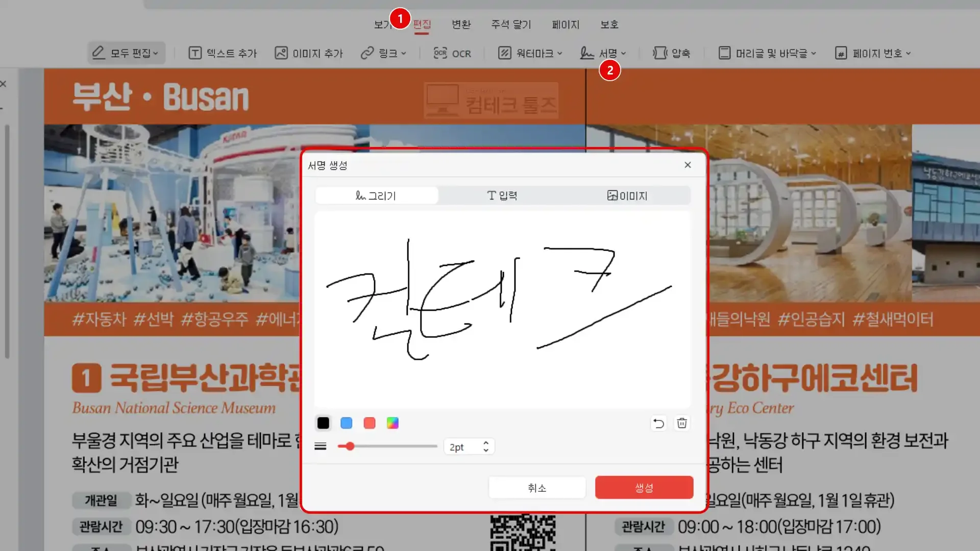Click the 생성 create button
This screenshot has width=980, height=551.
(644, 488)
